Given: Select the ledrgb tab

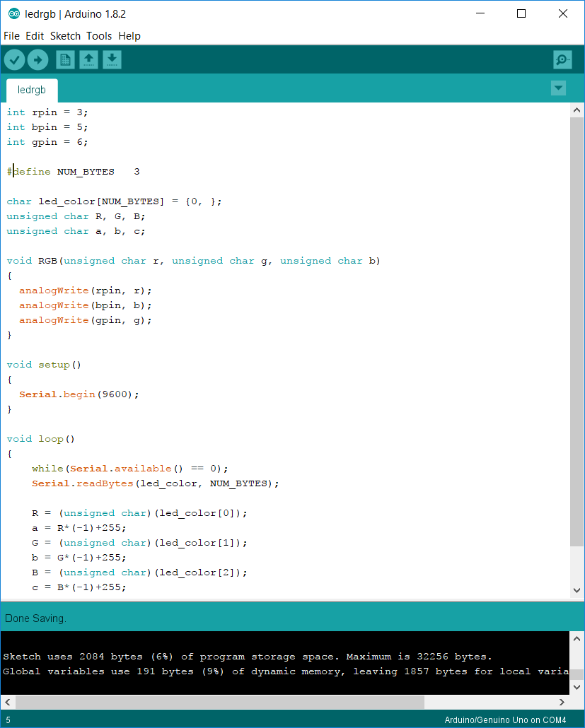Looking at the screenshot, I should (32, 90).
